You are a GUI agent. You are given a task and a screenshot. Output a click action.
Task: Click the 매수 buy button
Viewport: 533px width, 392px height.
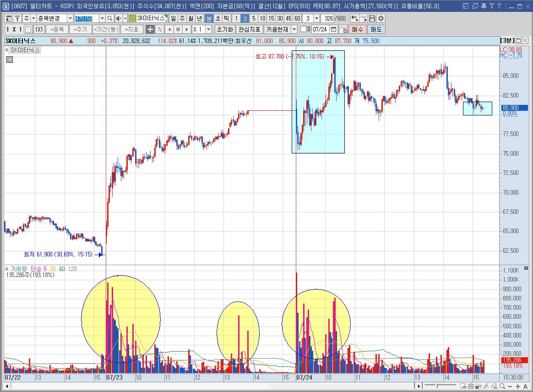[357, 30]
